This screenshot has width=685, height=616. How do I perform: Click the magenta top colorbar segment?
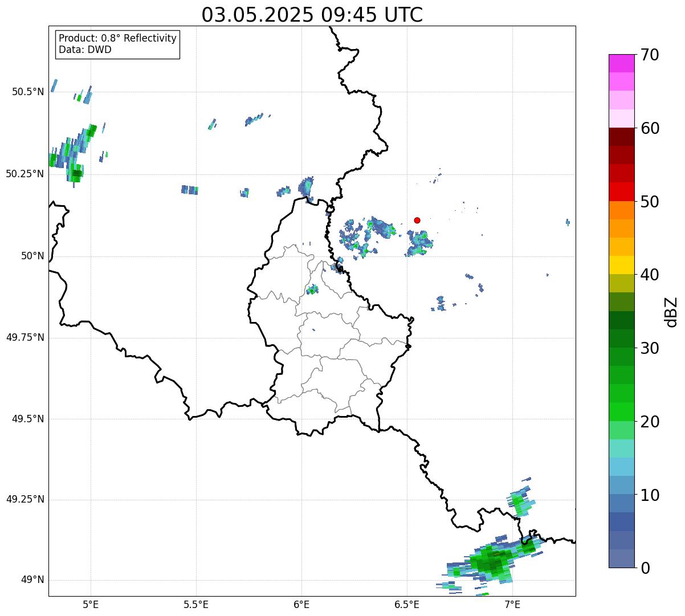coord(621,63)
